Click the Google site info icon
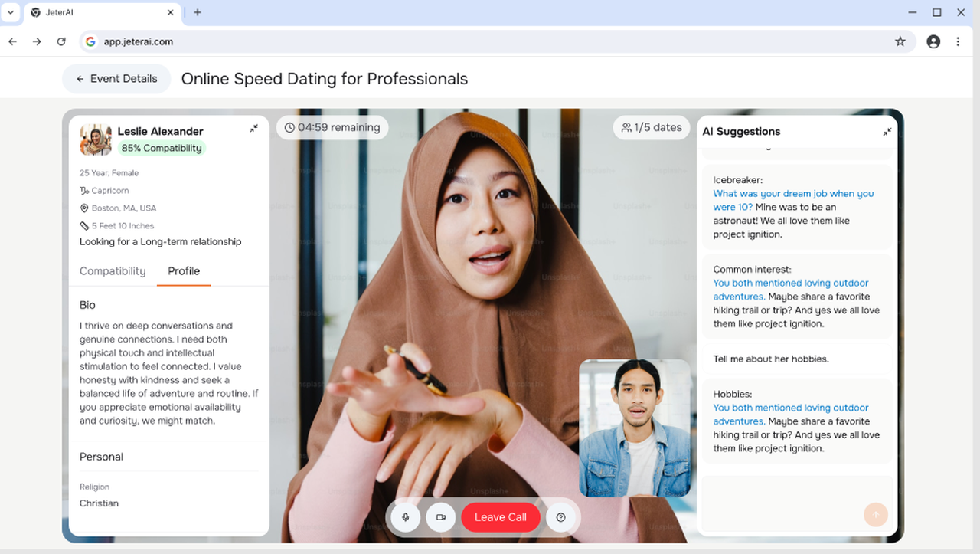This screenshot has width=980, height=554. click(90, 41)
